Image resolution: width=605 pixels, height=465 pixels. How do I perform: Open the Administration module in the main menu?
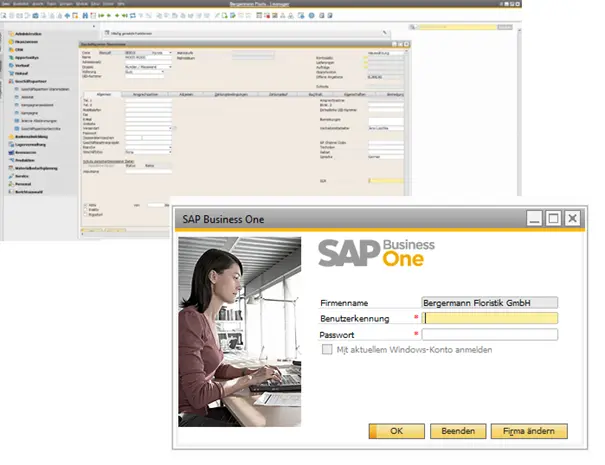point(28,34)
